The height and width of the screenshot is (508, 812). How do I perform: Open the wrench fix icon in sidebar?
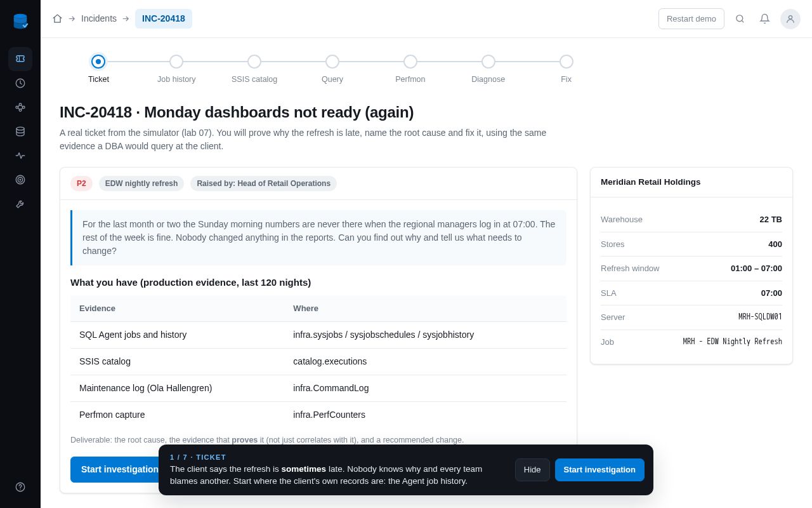[20, 204]
